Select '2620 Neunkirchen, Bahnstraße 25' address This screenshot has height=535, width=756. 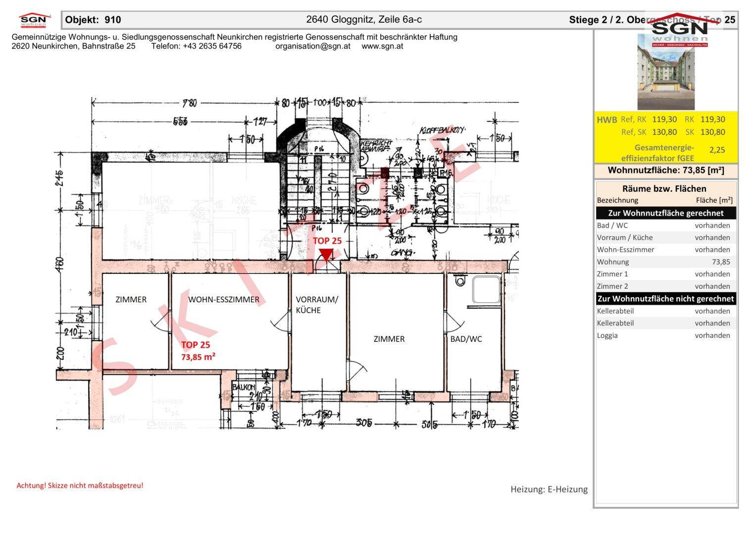(x=73, y=46)
